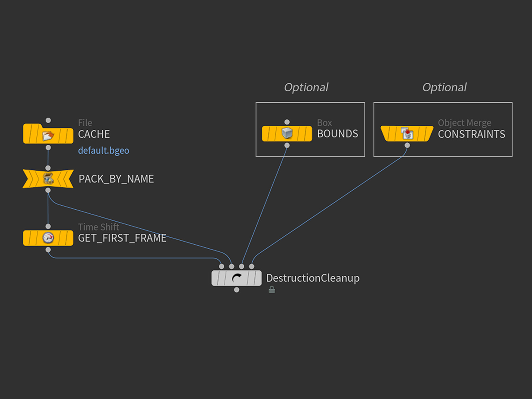Click the fourth input connector of DestructionCleanup
Viewport: 532px width, 399px height.
pos(251,266)
